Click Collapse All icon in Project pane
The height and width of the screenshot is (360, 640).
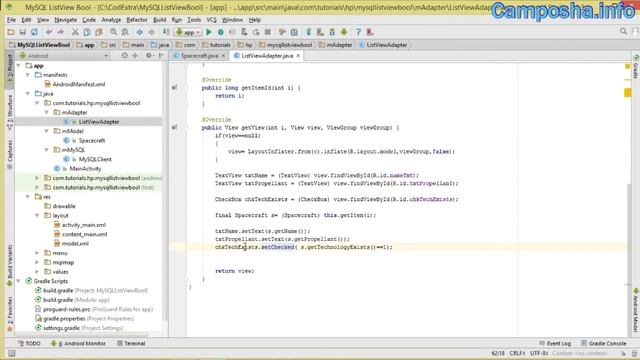click(135, 56)
